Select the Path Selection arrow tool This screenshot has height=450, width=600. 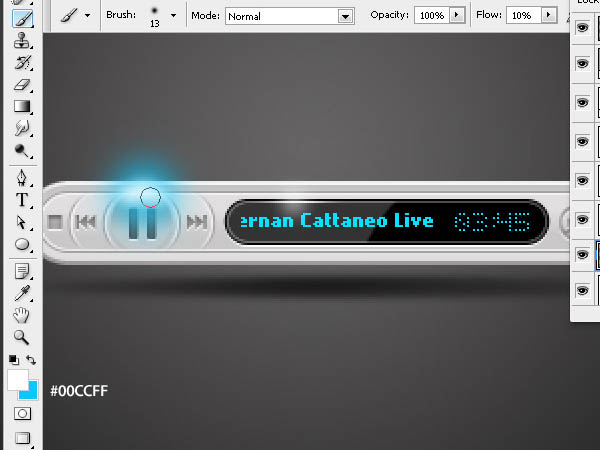click(x=22, y=222)
